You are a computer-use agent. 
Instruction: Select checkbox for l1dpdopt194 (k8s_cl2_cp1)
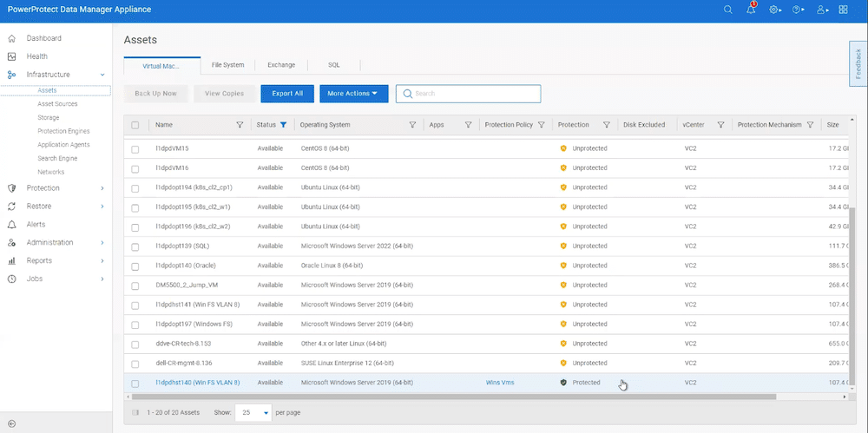click(x=135, y=188)
